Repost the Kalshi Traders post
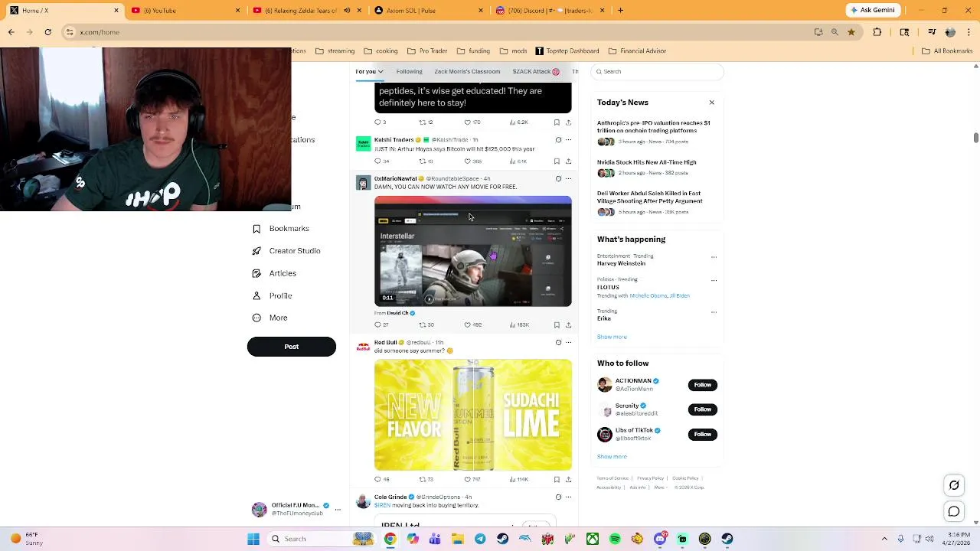The image size is (980, 551). point(423,161)
